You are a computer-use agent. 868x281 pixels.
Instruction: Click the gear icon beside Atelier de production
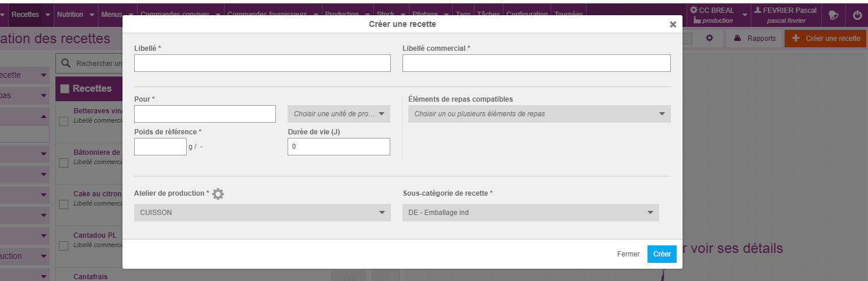(218, 194)
